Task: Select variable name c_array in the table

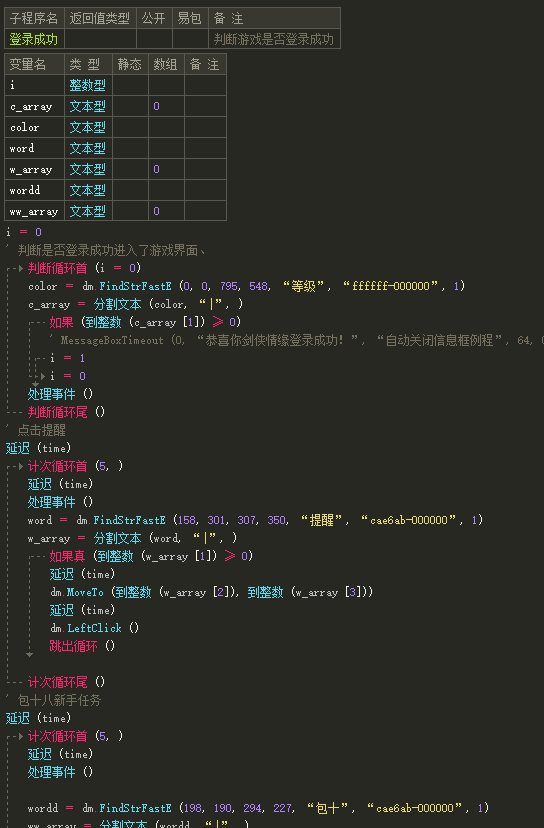Action: [x=31, y=106]
